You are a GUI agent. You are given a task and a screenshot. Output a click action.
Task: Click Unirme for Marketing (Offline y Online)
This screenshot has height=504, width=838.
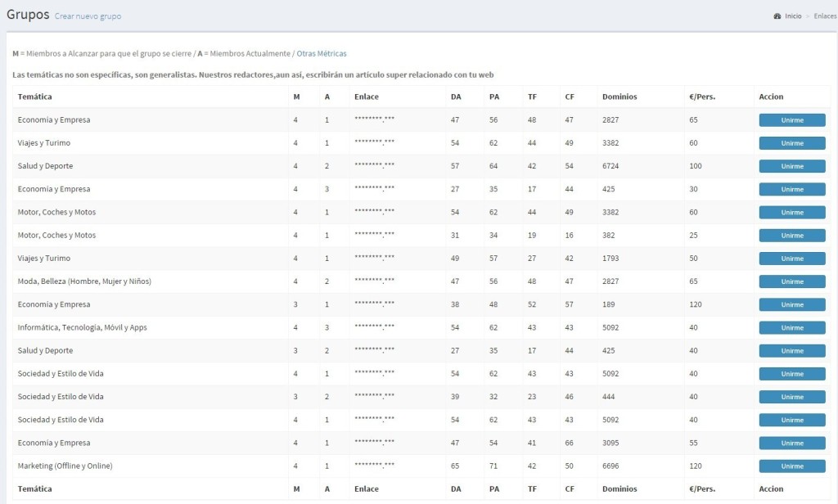(x=792, y=466)
